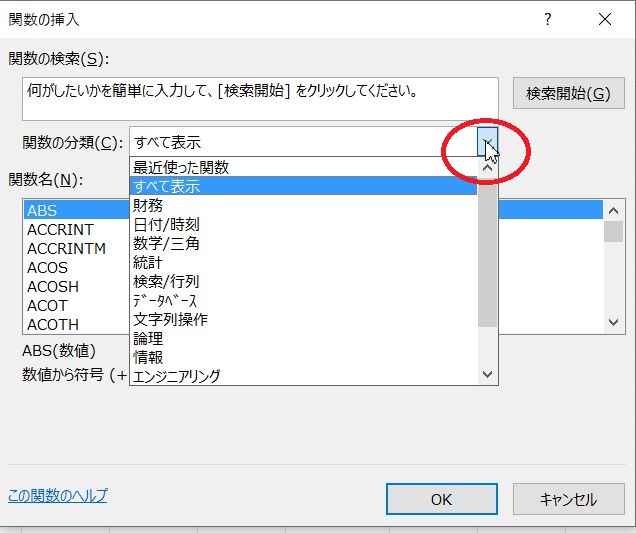The width and height of the screenshot is (636, 533).
Task: Choose 財務 in the category list
Action: coord(148,205)
